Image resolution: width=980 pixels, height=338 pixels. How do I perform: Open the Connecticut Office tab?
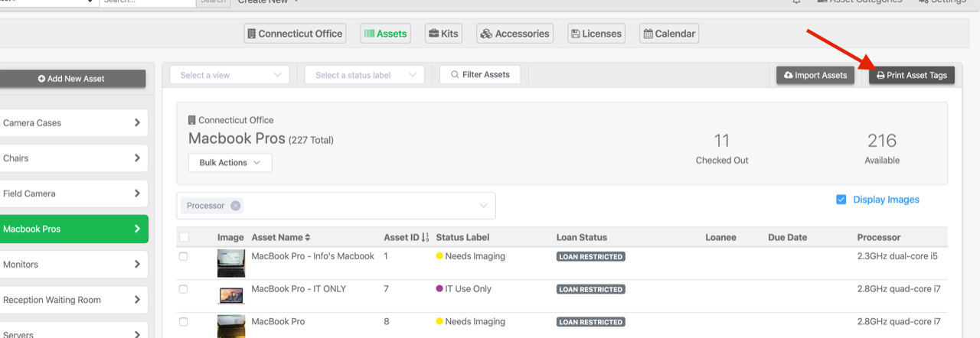(296, 34)
